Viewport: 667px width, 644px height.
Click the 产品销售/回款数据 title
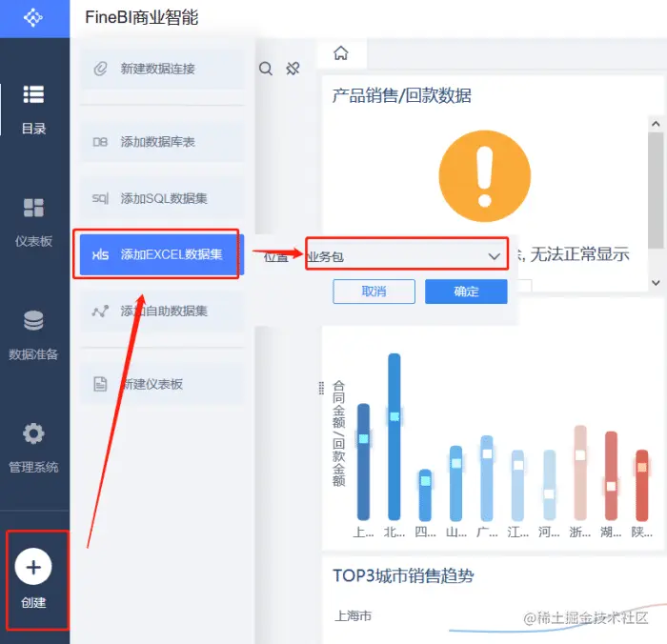coord(401,95)
